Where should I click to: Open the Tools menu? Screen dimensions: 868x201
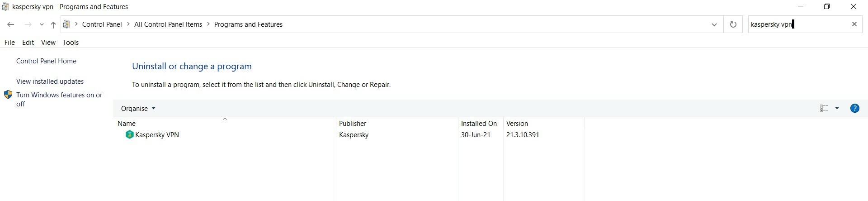coord(71,42)
